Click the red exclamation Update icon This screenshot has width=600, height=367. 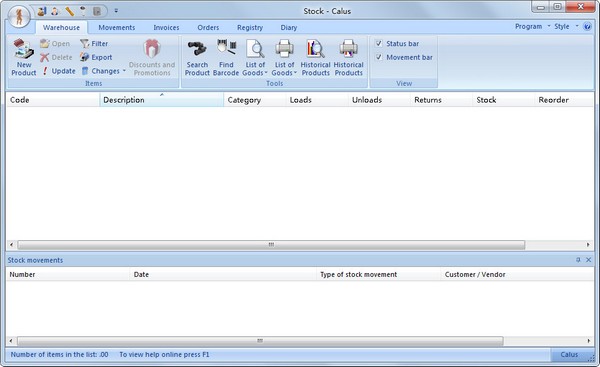coord(45,71)
